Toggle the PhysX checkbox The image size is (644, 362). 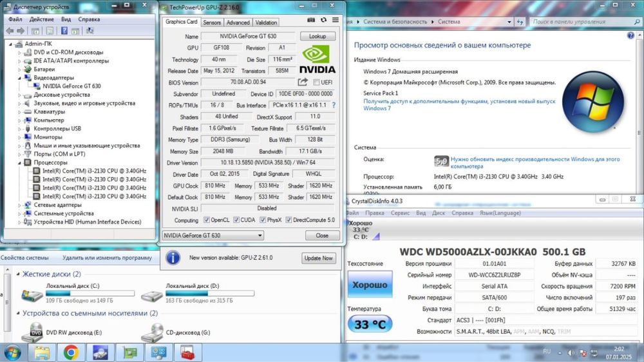263,220
